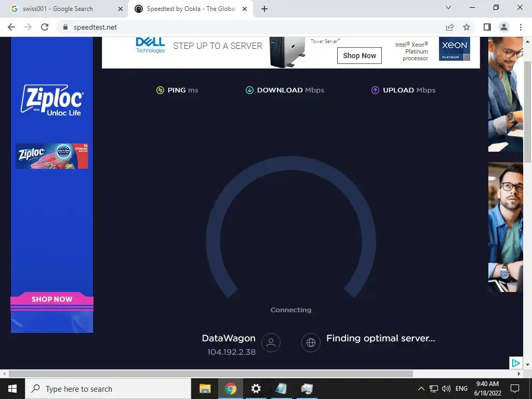Screen dimensions: 532x399
Task: Open the Windows Start menu
Action: 12,389
